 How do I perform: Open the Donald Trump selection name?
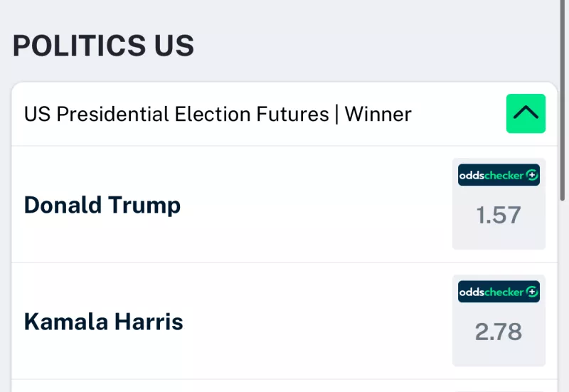(102, 205)
